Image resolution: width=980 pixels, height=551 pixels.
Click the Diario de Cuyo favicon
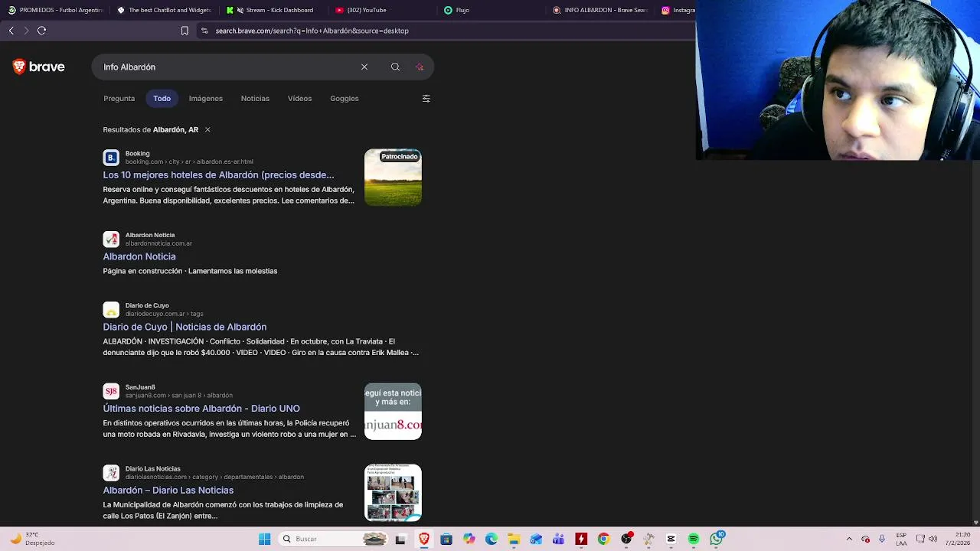111,310
